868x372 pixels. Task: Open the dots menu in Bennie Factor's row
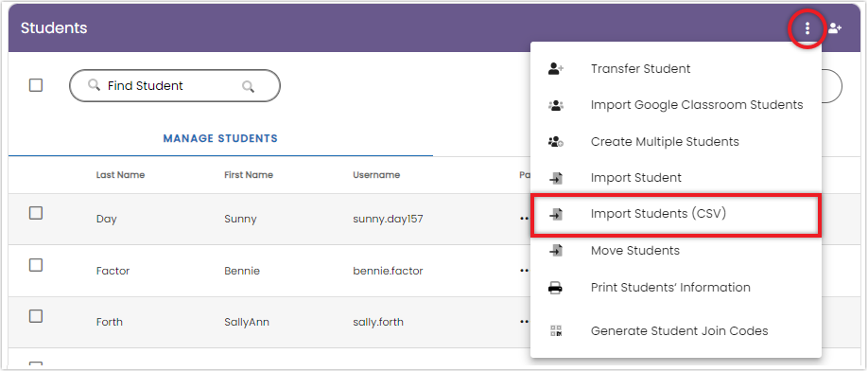pyautogui.click(x=524, y=271)
